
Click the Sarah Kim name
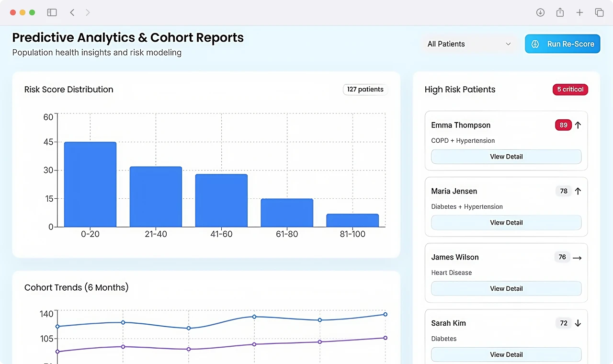(448, 323)
